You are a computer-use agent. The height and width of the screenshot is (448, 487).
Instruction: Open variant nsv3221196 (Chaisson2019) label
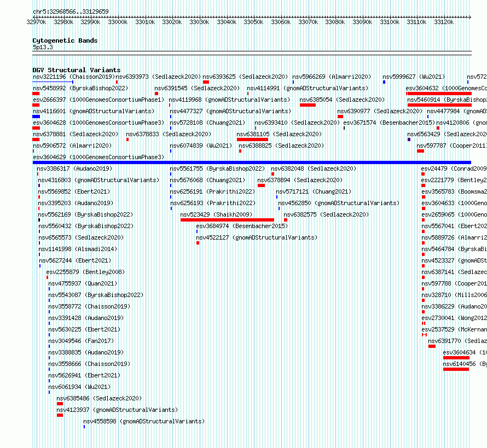(x=74, y=77)
